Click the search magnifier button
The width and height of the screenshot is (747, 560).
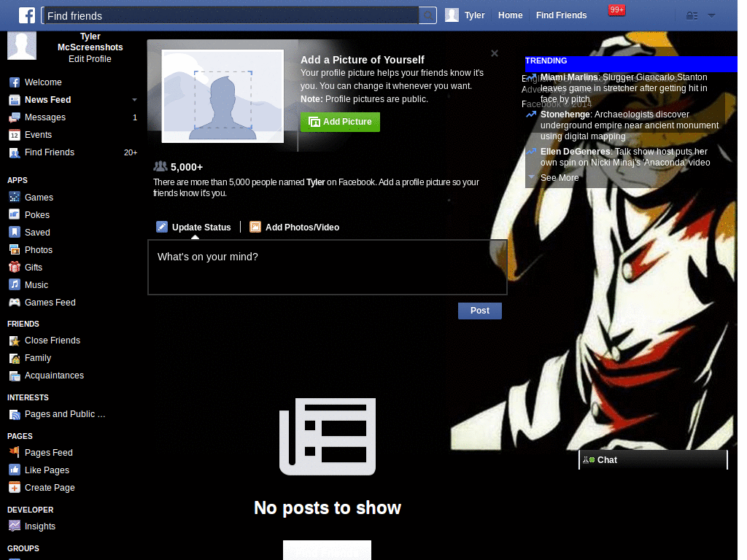pos(427,16)
